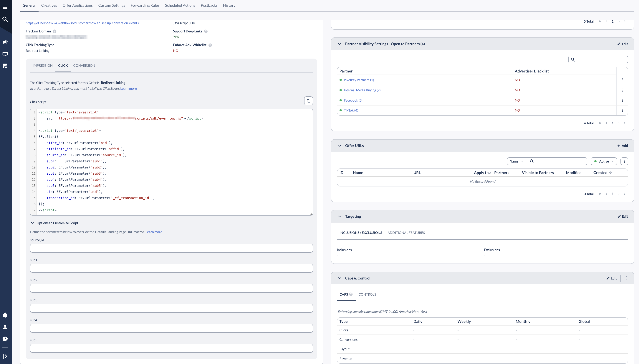Focus the sub1 input field
This screenshot has width=639, height=364.
(171, 268)
